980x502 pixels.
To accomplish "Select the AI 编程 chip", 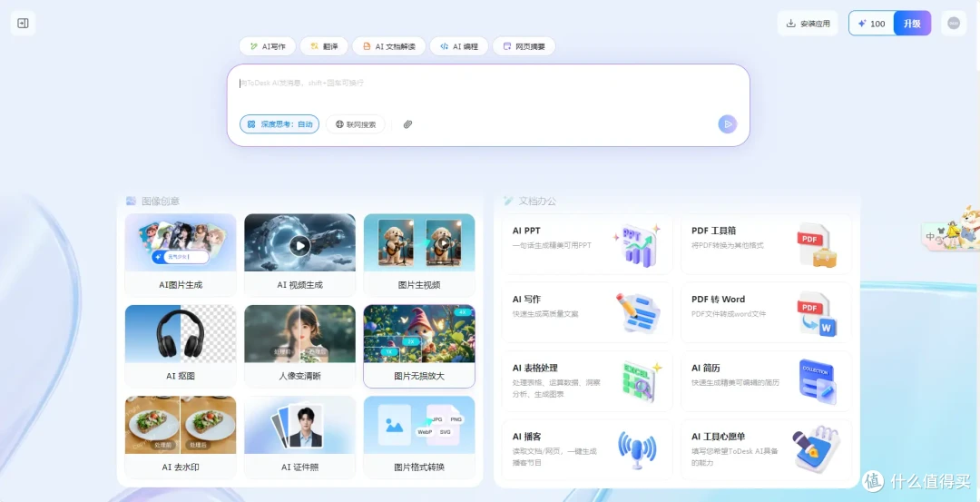I will pos(459,46).
